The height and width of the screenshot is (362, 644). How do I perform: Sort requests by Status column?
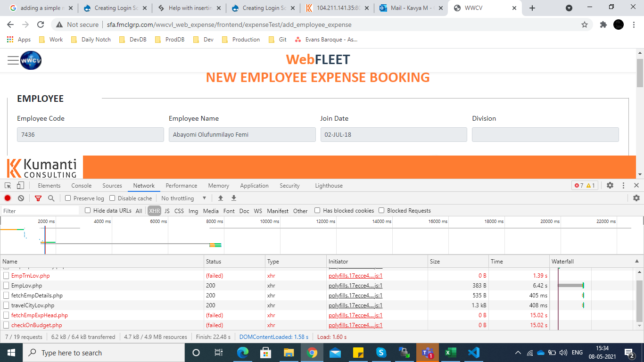click(234, 261)
